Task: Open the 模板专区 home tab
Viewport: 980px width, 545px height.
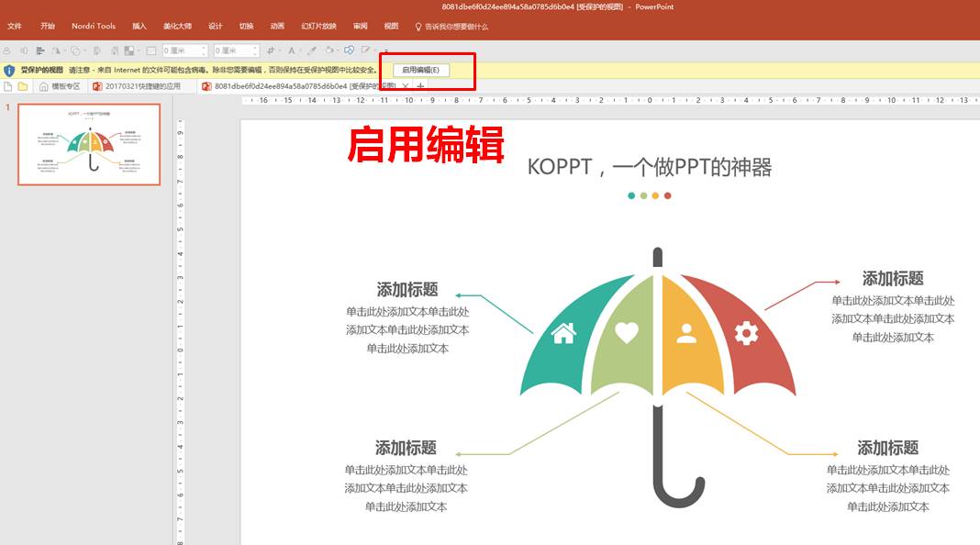Action: 60,86
